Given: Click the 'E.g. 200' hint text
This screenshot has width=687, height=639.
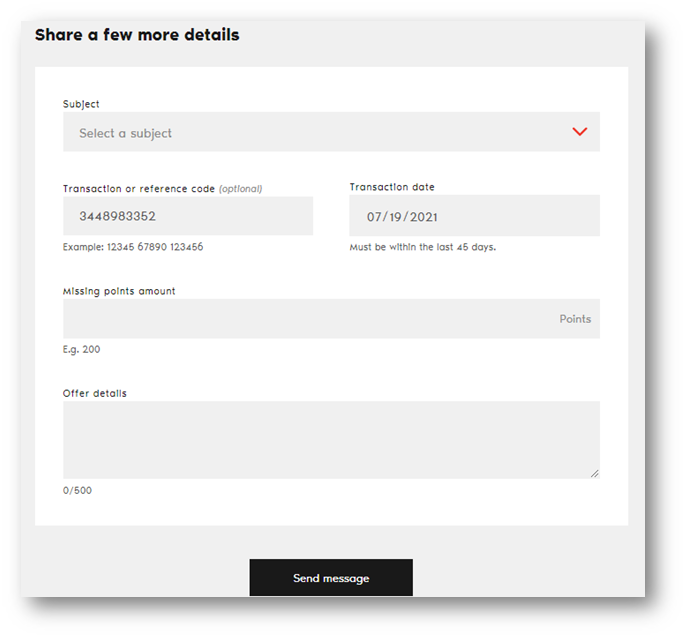Looking at the screenshot, I should pyautogui.click(x=81, y=349).
